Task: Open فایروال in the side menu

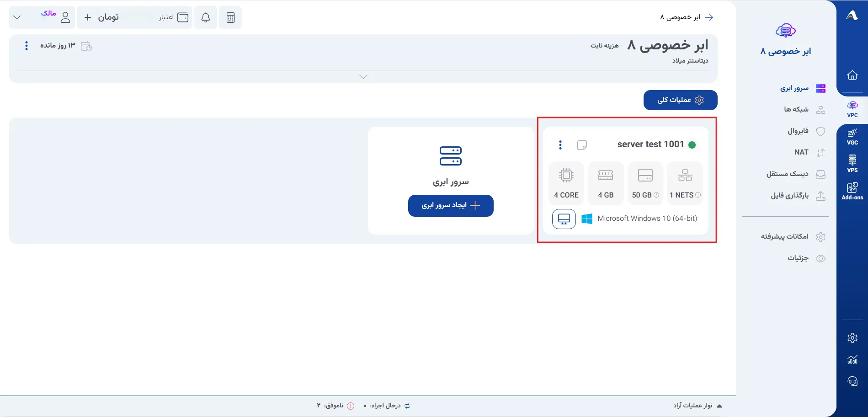Action: pyautogui.click(x=806, y=131)
